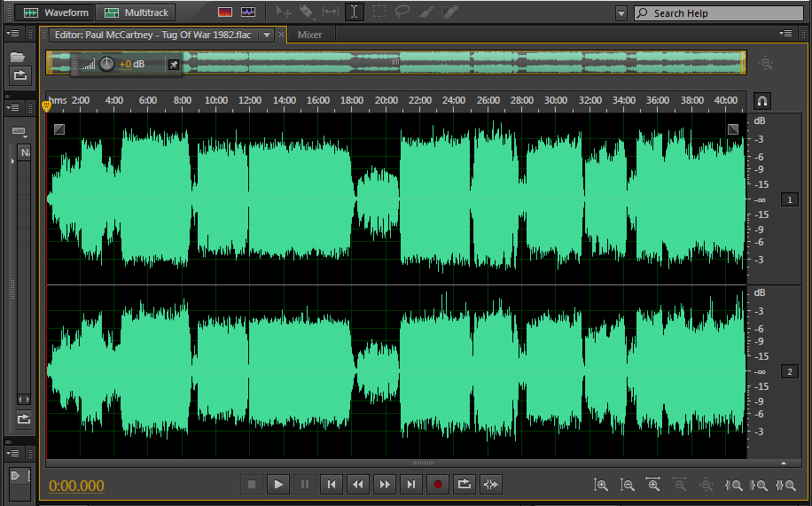The image size is (812, 506).
Task: Select the Razor tool
Action: (307, 12)
